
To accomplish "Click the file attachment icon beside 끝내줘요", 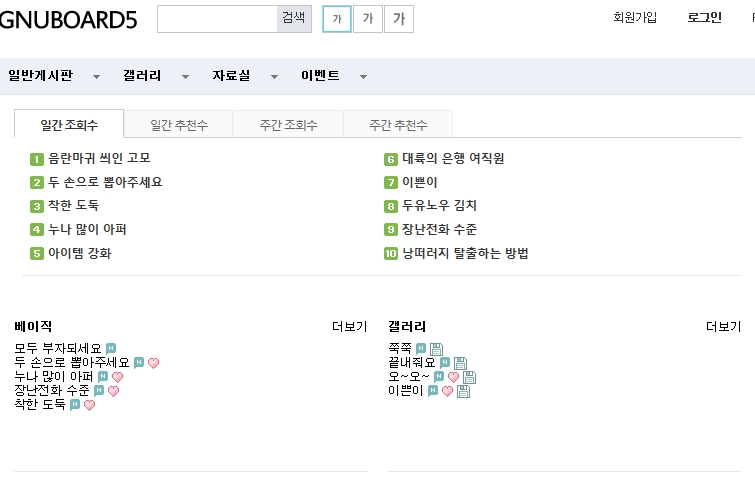I will [x=460, y=363].
